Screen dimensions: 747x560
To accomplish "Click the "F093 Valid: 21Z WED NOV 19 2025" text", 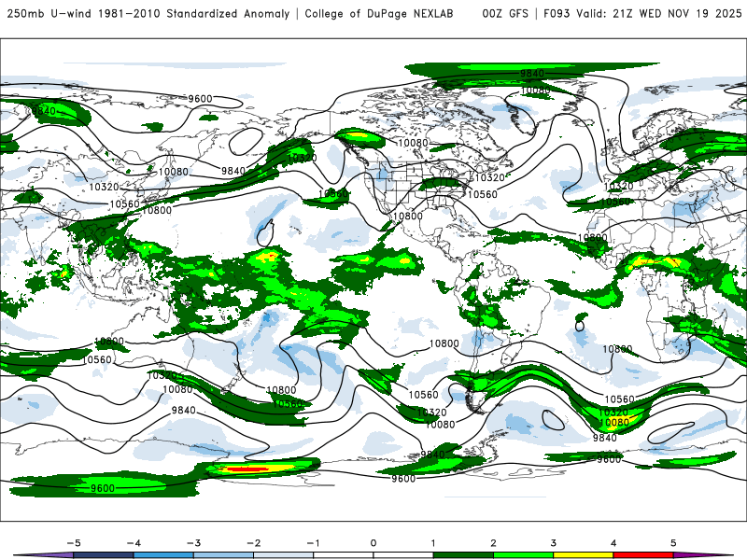I will [x=641, y=13].
